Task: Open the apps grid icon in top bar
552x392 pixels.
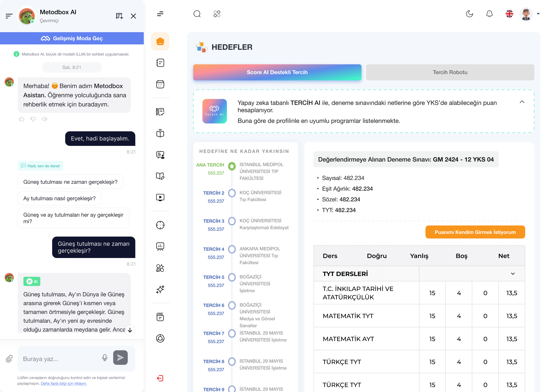Action: tap(217, 14)
